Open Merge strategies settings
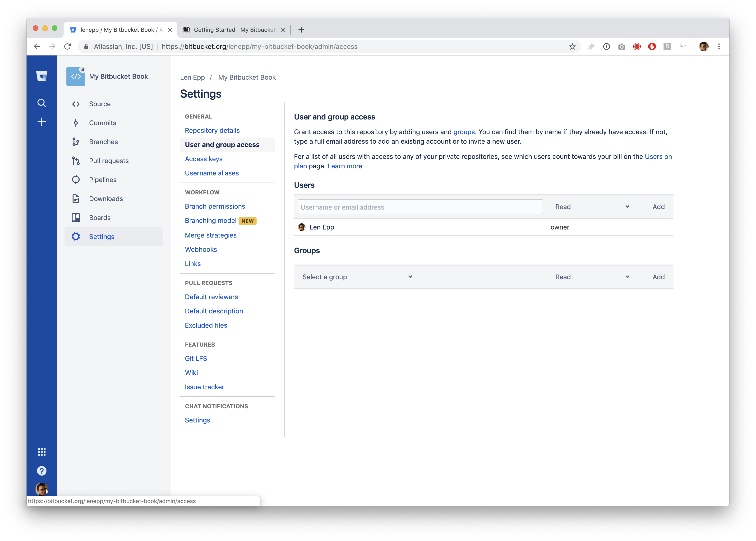Image resolution: width=756 pixels, height=541 pixels. 211,235
